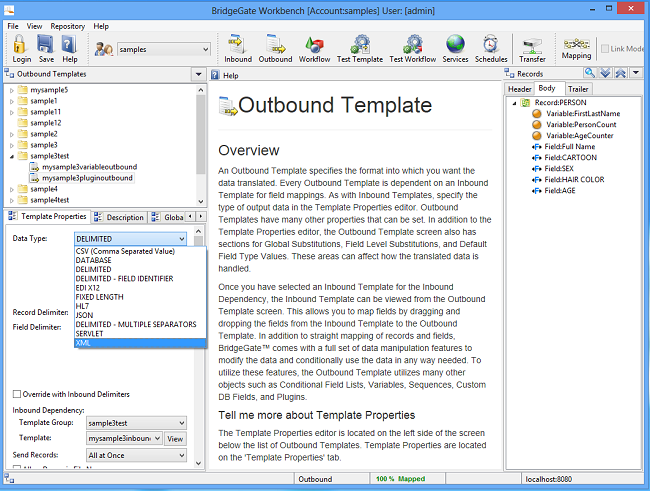The width and height of the screenshot is (650, 491).
Task: Click the collapse-all double up arrows icon
Action: tap(621, 73)
